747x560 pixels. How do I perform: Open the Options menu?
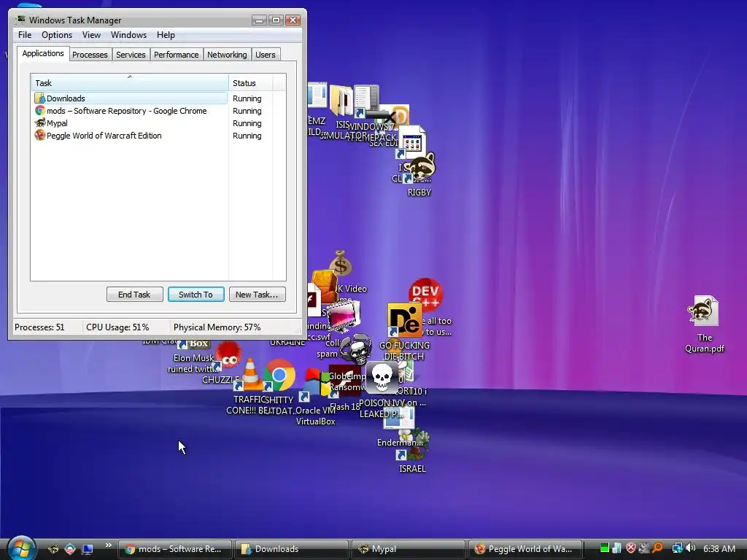pyautogui.click(x=57, y=35)
